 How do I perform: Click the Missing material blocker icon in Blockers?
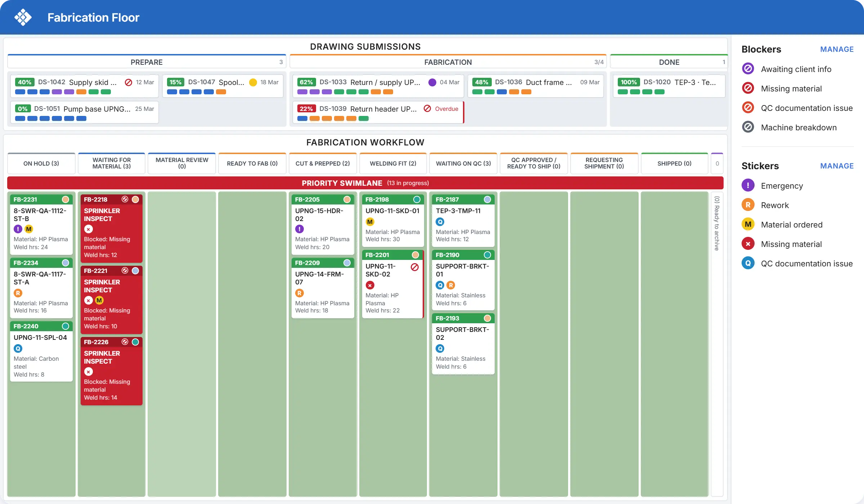click(748, 88)
